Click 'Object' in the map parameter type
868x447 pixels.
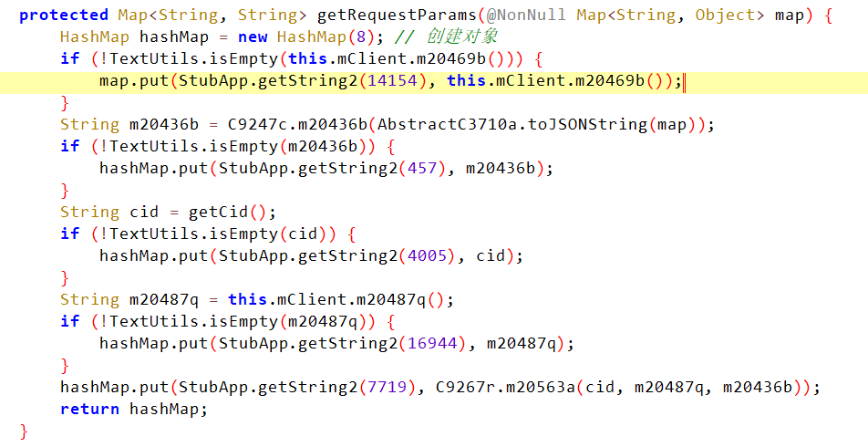[x=725, y=16]
